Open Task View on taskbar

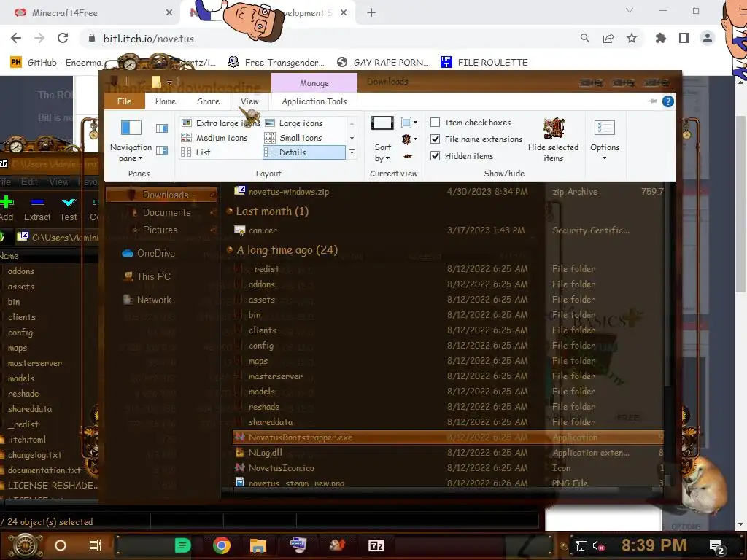click(x=96, y=545)
